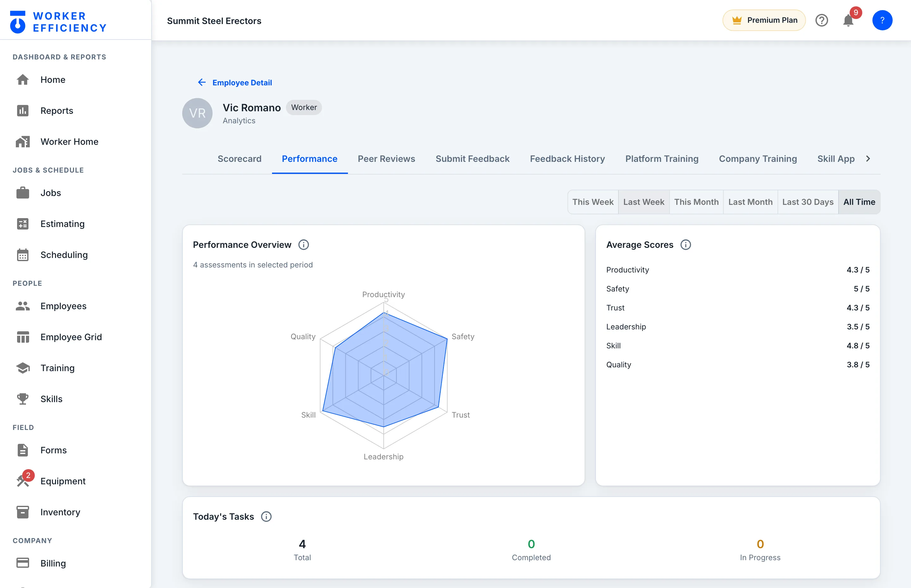Open the Scheduling calendar icon
The image size is (911, 588).
(22, 254)
